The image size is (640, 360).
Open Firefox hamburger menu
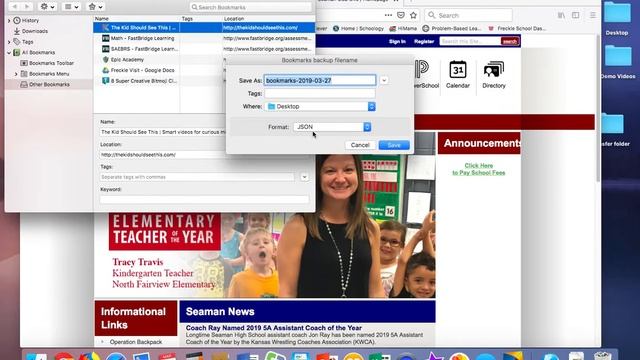pos(593,15)
